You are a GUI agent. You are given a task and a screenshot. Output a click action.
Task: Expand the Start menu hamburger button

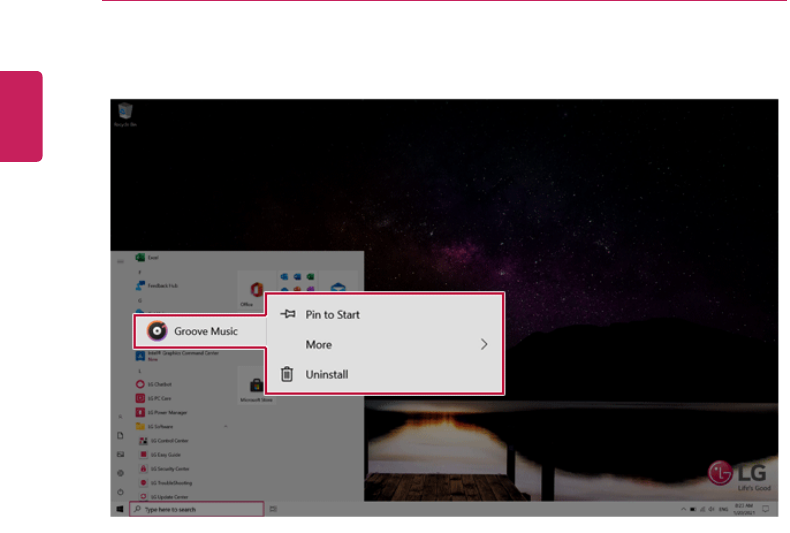[120, 261]
